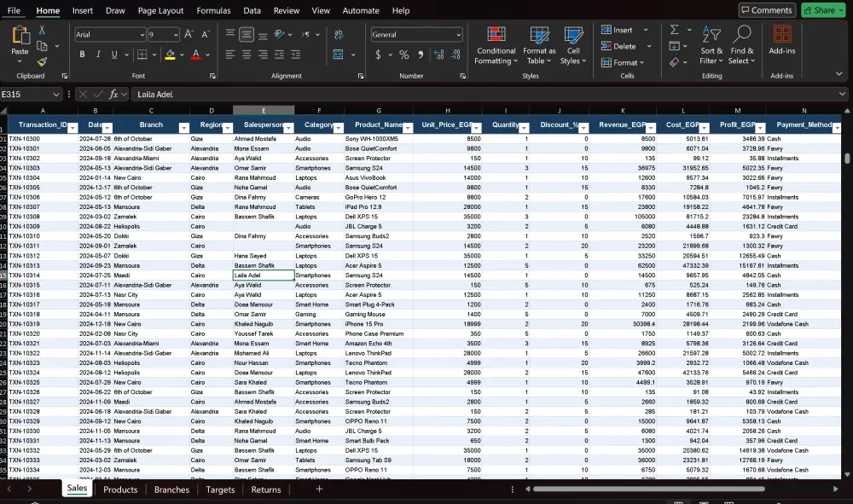
Task: Toggle Underline formatting
Action: (x=114, y=55)
